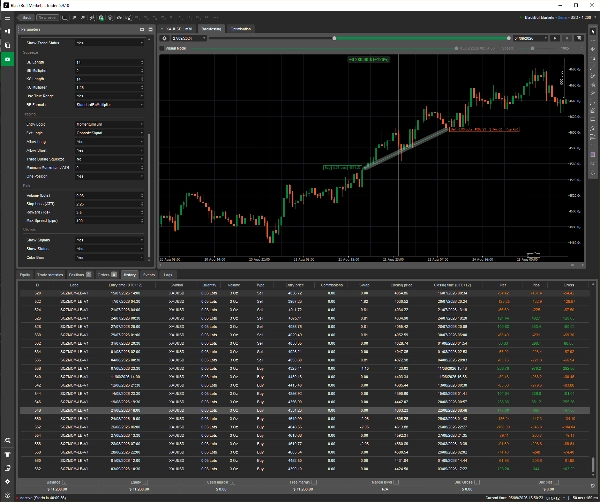Viewport: 600px width, 502px height.
Task: Open the dropdown showing Opposite Signal
Action: [x=109, y=133]
